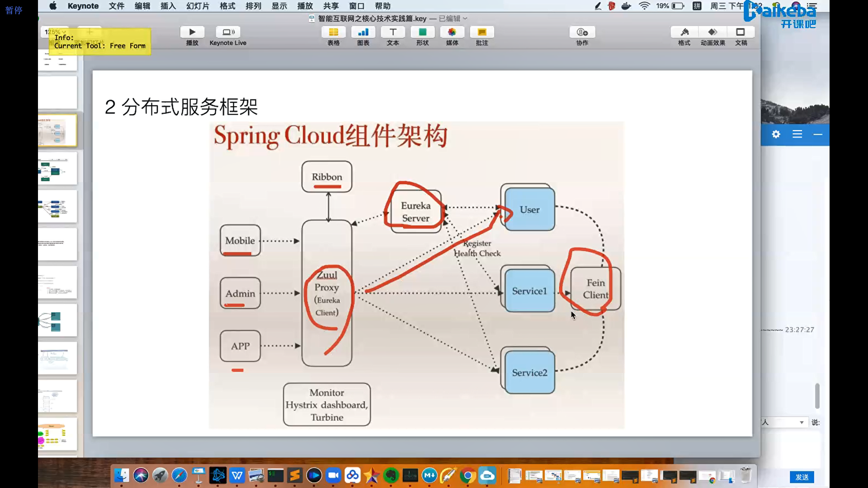The image size is (868, 488).
Task: Add a comment with 批注 icon
Action: [482, 32]
